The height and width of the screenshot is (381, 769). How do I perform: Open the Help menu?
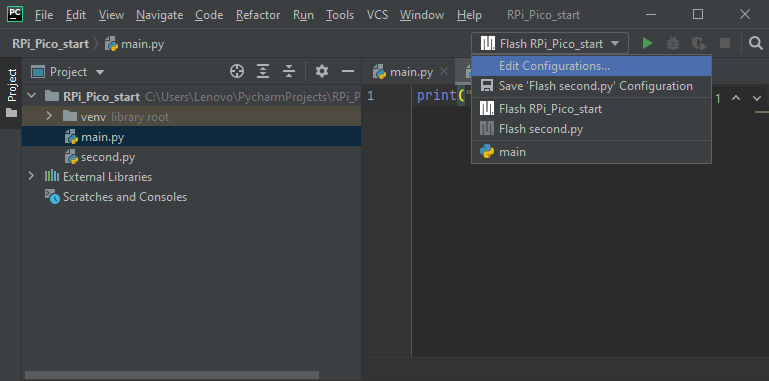469,15
